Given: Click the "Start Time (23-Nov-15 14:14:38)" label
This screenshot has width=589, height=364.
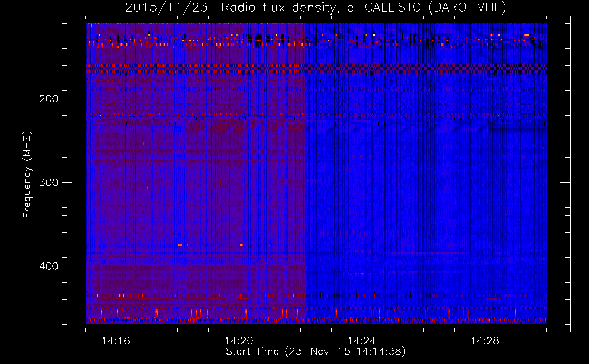Looking at the screenshot, I should click(316, 352).
